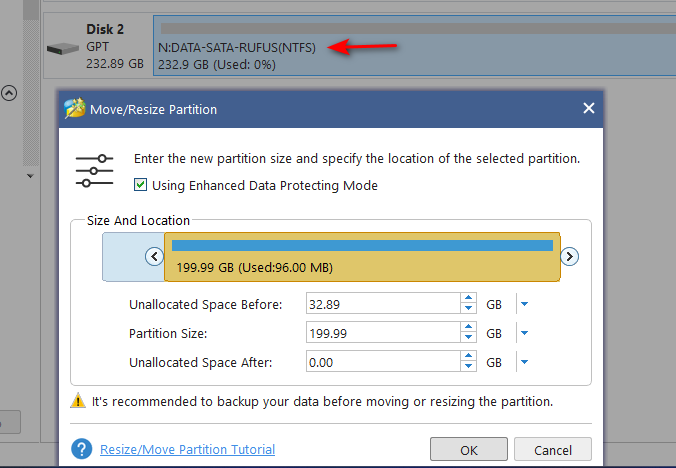676x468 pixels.
Task: Increase Unallocated Space Before with up spinner
Action: pyautogui.click(x=468, y=298)
